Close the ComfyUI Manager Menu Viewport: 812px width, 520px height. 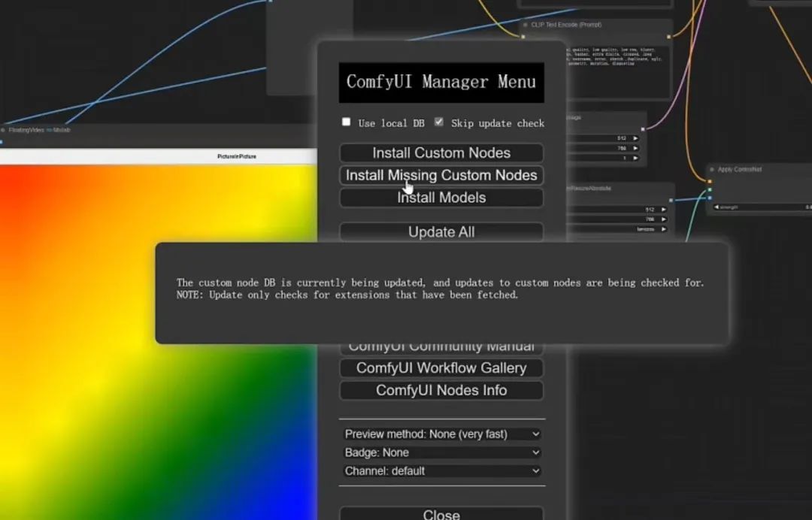[x=441, y=514]
